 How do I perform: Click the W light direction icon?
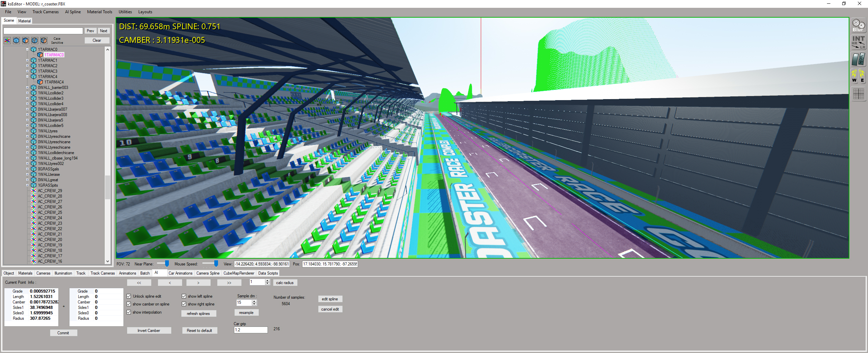click(854, 76)
